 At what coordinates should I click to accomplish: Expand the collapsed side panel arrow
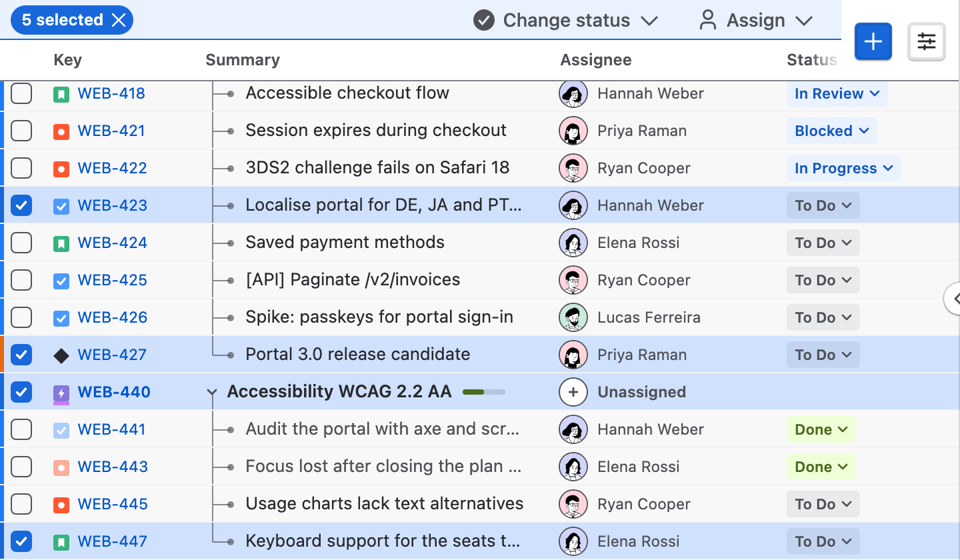953,298
